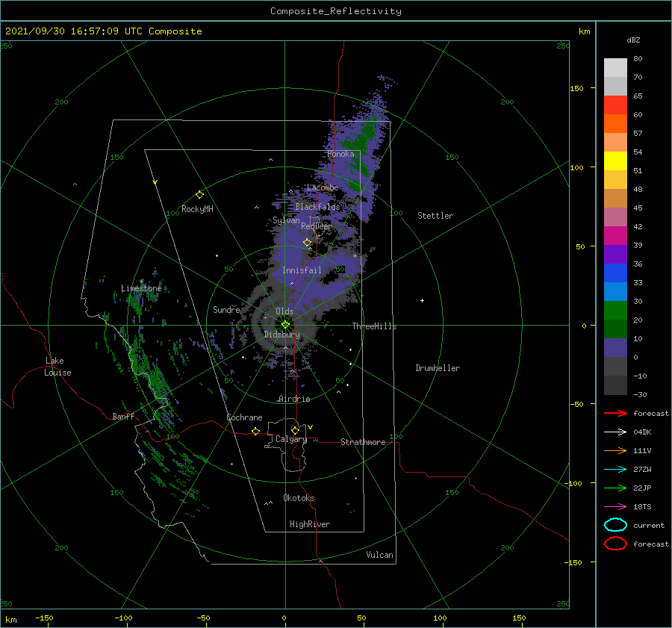Click the RockyMH label

(197, 209)
